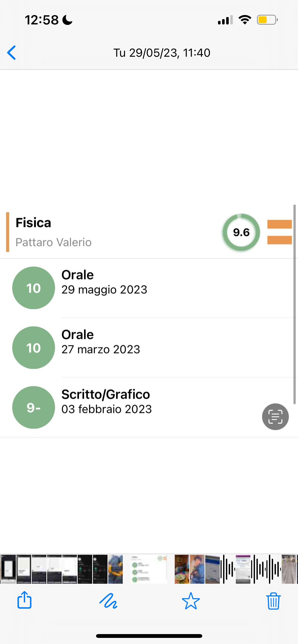Activate the live text scan button
Image resolution: width=298 pixels, height=644 pixels.
point(275,417)
